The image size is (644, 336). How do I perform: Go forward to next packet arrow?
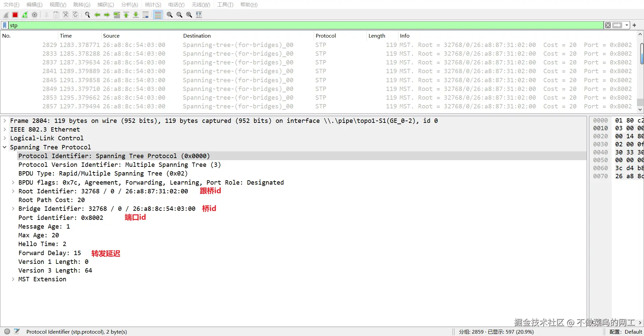pos(107,15)
